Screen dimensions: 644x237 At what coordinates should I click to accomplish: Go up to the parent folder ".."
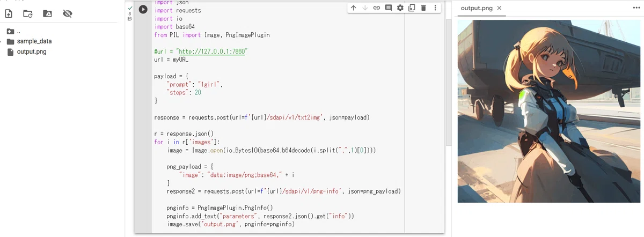(x=13, y=31)
